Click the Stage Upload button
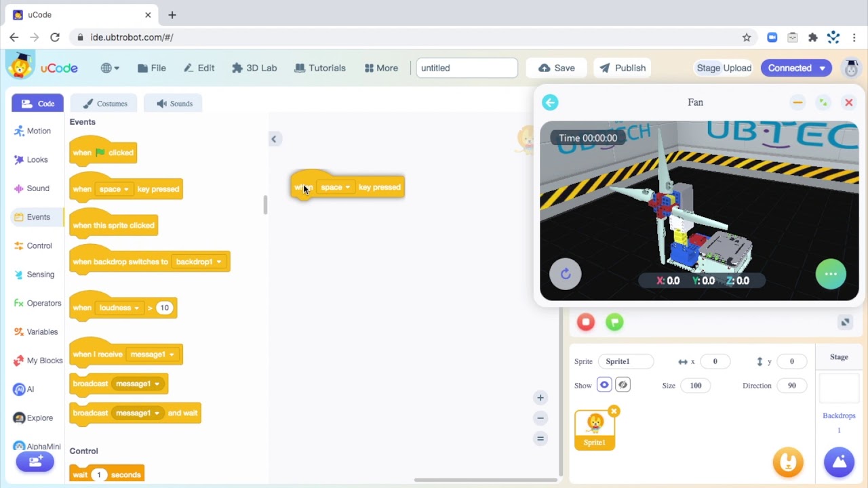This screenshot has width=868, height=488. [x=724, y=68]
